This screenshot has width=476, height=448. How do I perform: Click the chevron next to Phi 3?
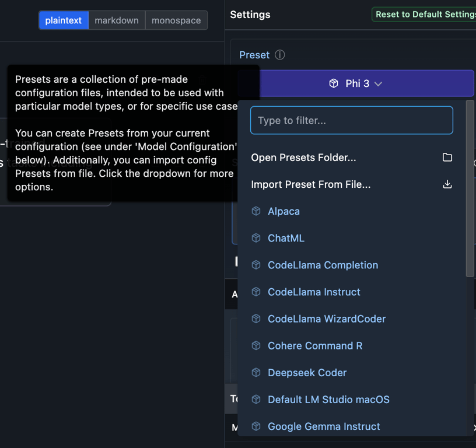point(379,84)
